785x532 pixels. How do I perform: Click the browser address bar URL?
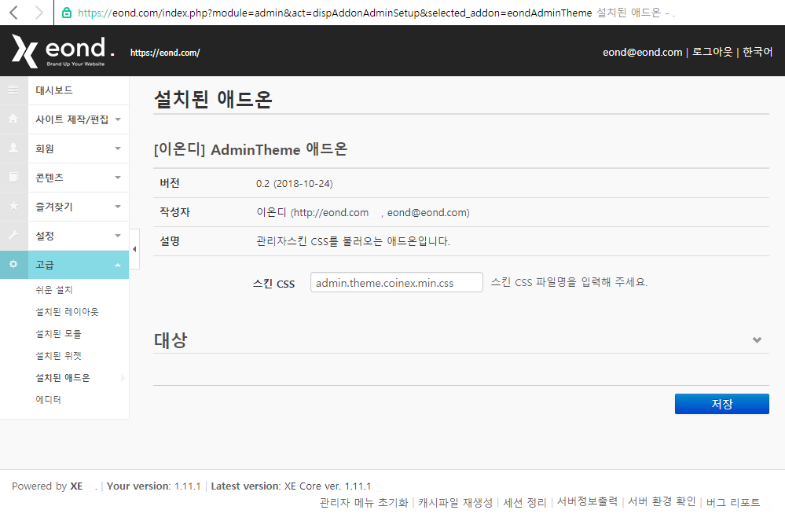[335, 13]
